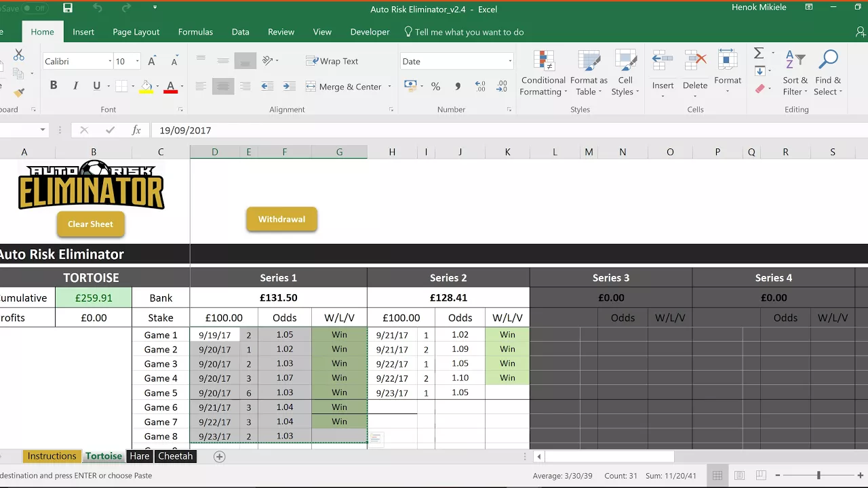Click the Wrap Text button
Viewport: 868px width, 488px height.
tap(332, 61)
